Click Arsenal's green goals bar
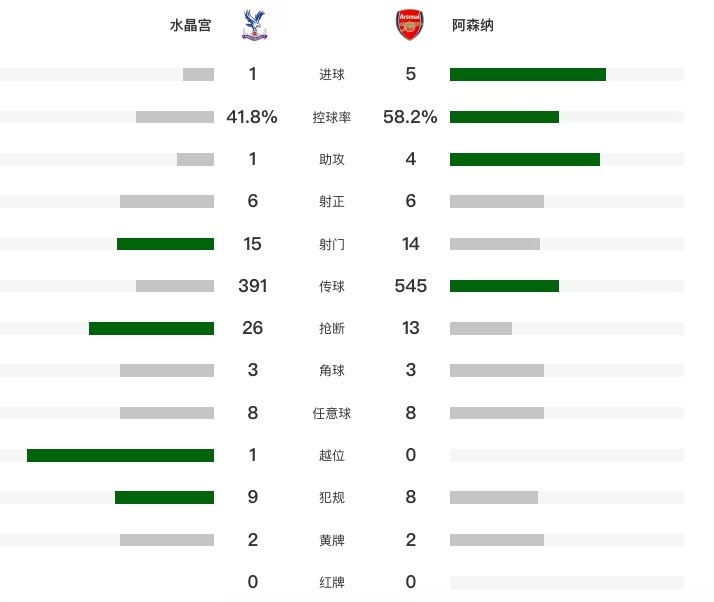Viewport: 714px width, 602px height. coord(528,74)
